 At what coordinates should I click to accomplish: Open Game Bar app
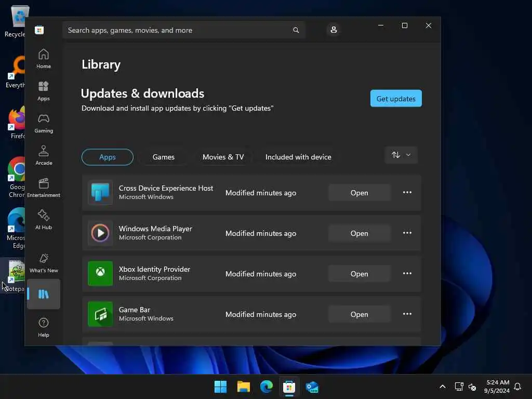pos(359,314)
